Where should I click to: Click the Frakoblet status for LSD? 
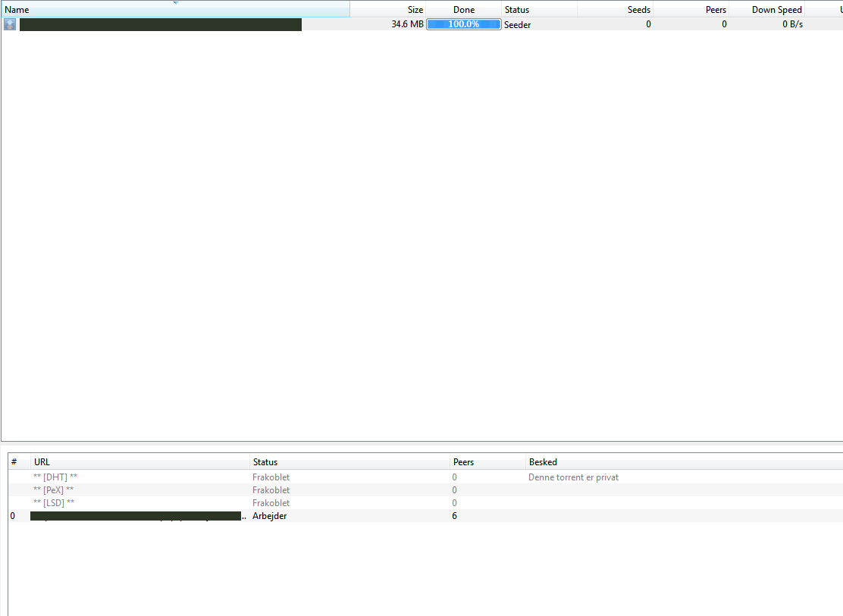pyautogui.click(x=271, y=503)
